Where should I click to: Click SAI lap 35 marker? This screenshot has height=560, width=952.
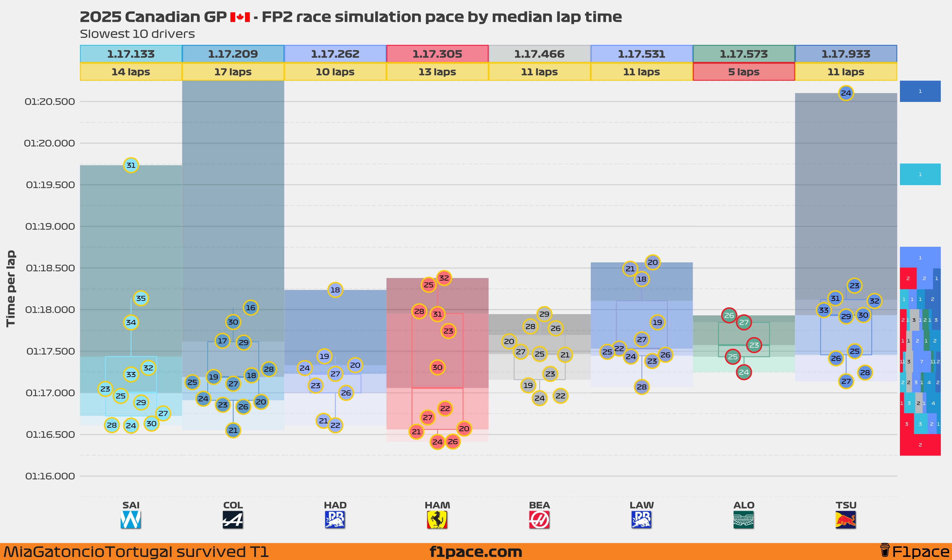point(141,298)
